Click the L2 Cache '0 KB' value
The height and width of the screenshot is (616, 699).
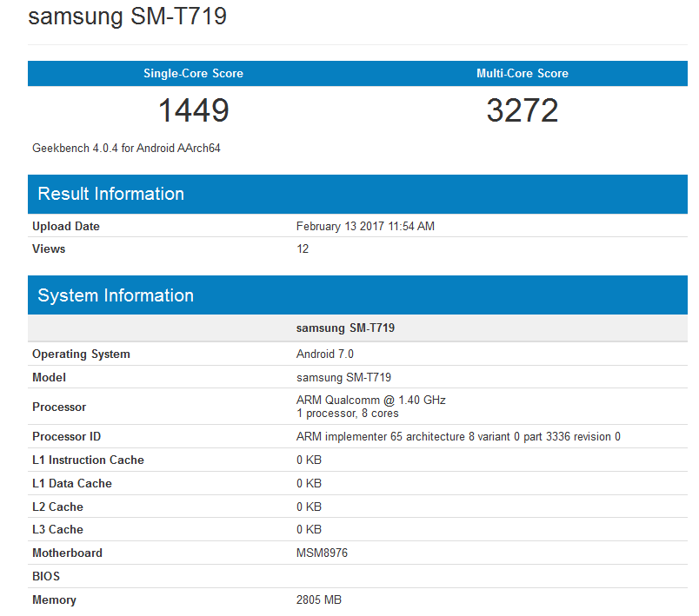pos(309,507)
